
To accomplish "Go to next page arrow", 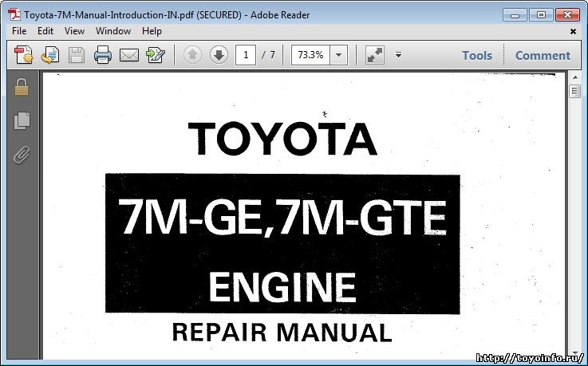I will tap(219, 55).
